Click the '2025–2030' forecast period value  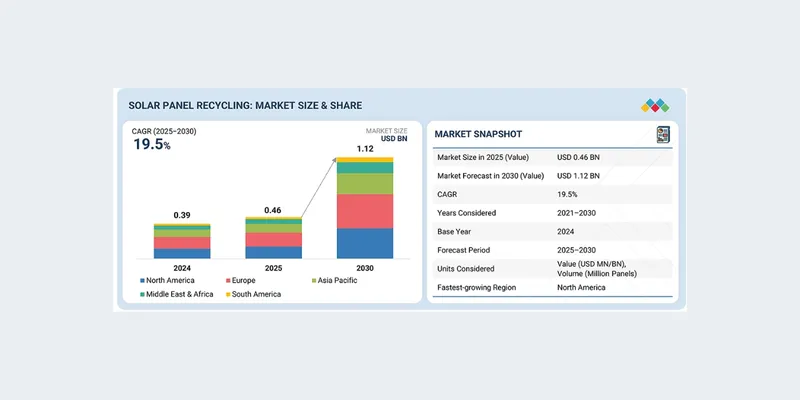tap(576, 250)
